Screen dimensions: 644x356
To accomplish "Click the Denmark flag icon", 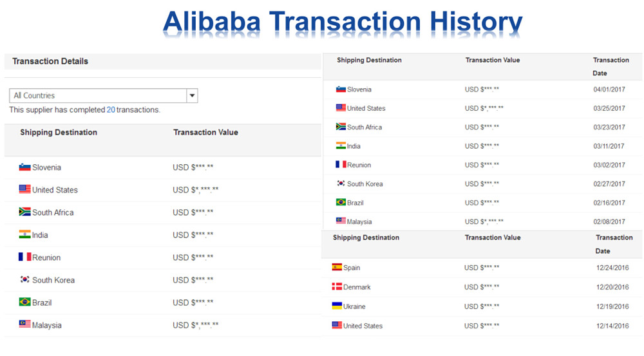I will point(337,286).
